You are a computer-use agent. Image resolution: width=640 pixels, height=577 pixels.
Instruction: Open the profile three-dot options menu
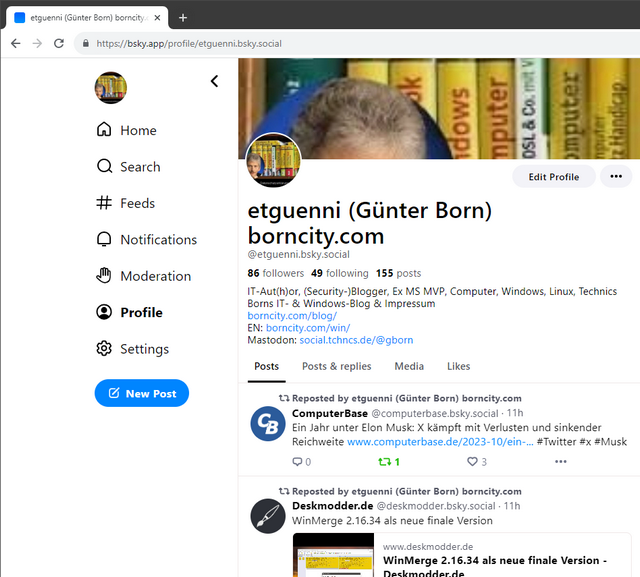pyautogui.click(x=616, y=176)
